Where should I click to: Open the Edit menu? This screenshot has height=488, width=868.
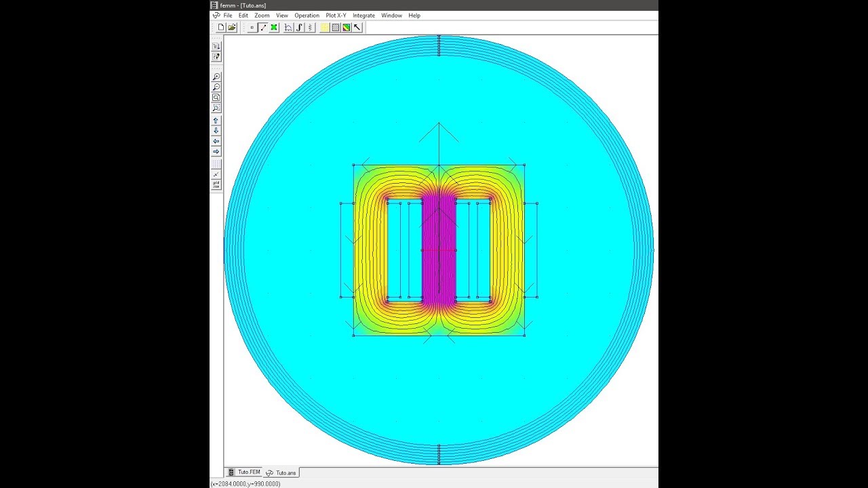point(243,16)
